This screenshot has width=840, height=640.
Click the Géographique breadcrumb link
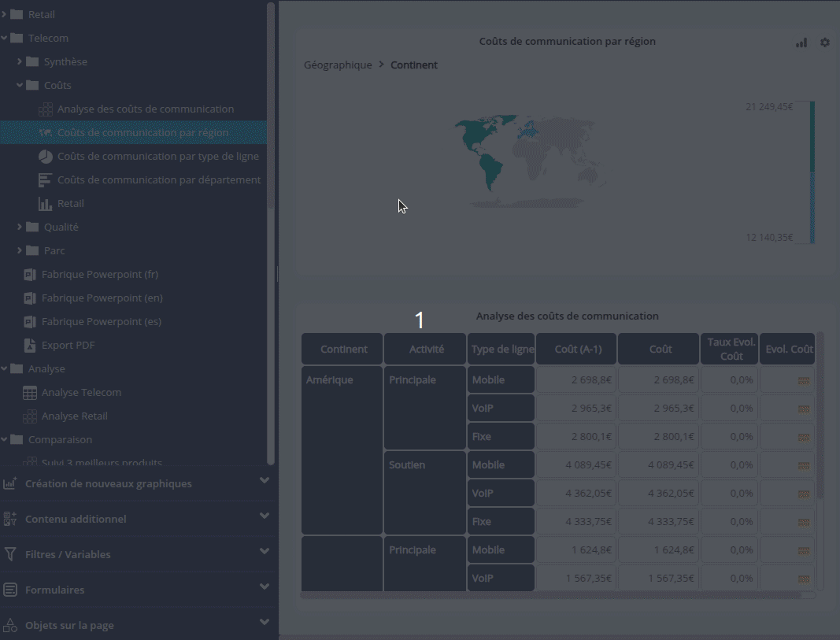coord(338,65)
